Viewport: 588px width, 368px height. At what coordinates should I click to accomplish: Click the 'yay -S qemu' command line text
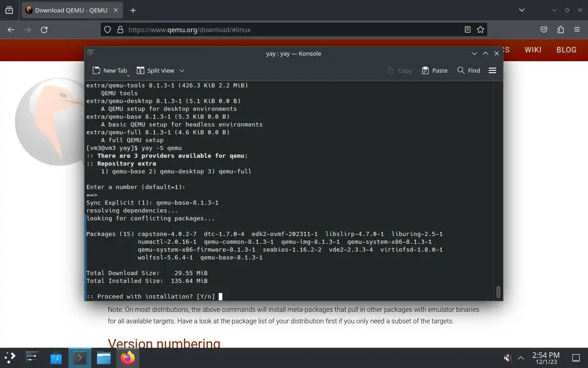162,148
